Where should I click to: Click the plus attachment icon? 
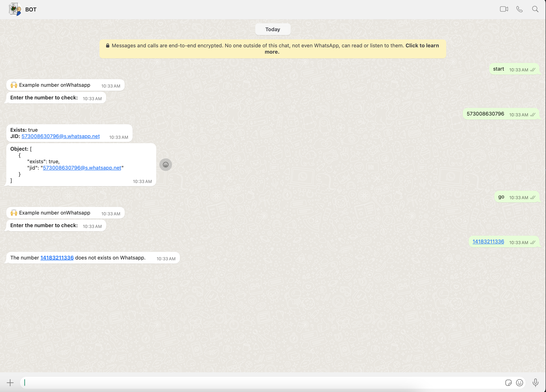coord(10,383)
